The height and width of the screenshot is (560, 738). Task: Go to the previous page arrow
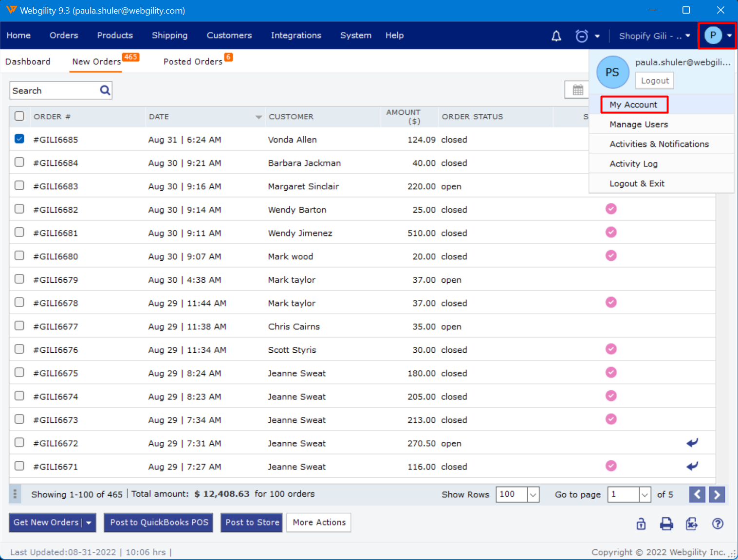click(697, 494)
